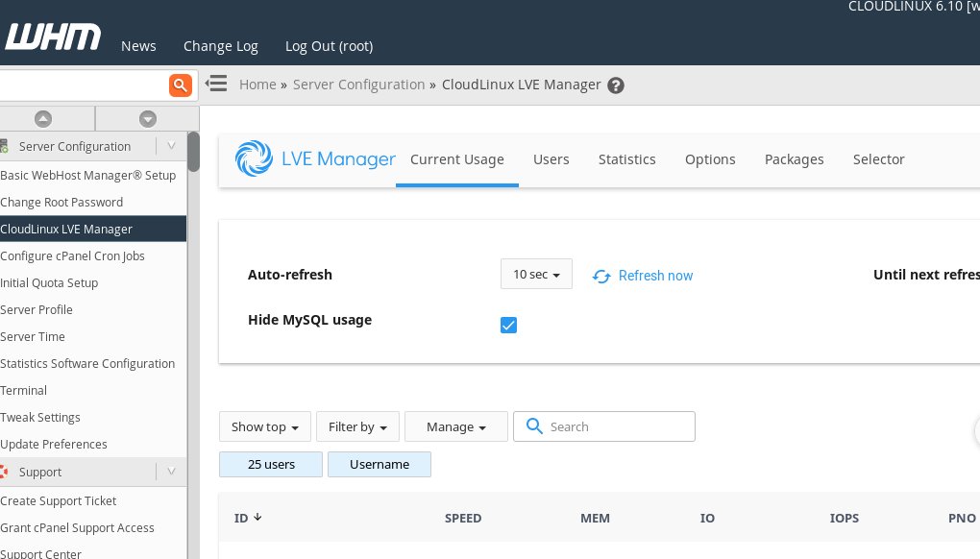Open Statistics Software Configuration
The width and height of the screenshot is (980, 559).
87,363
